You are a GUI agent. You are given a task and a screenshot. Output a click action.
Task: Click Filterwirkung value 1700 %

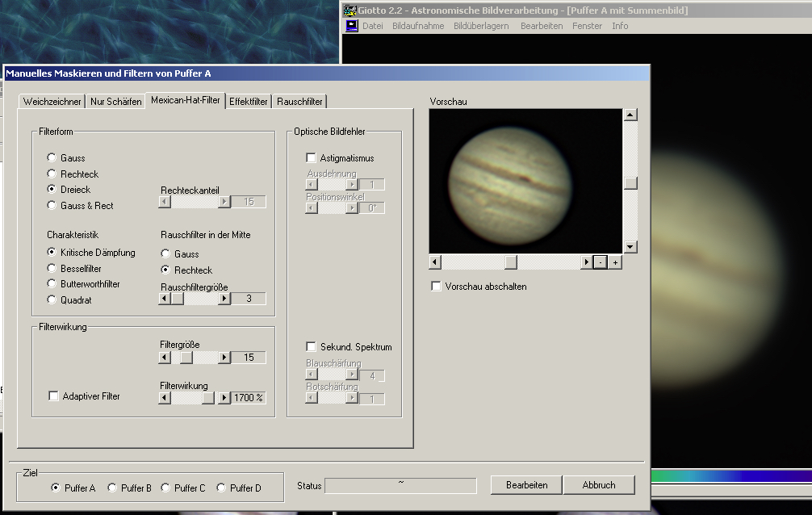(249, 398)
